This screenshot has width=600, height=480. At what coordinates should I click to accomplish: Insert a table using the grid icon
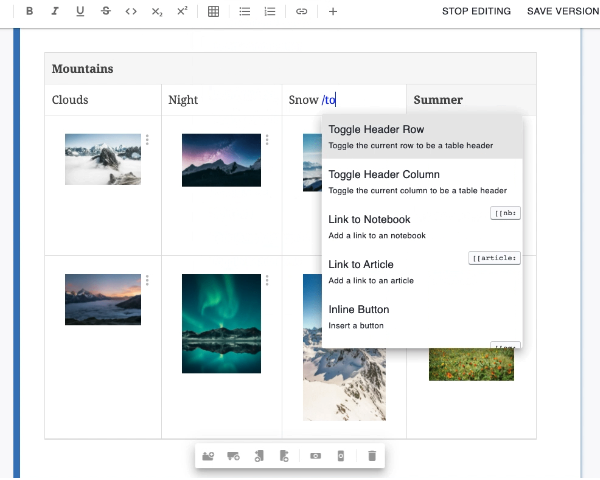213,12
